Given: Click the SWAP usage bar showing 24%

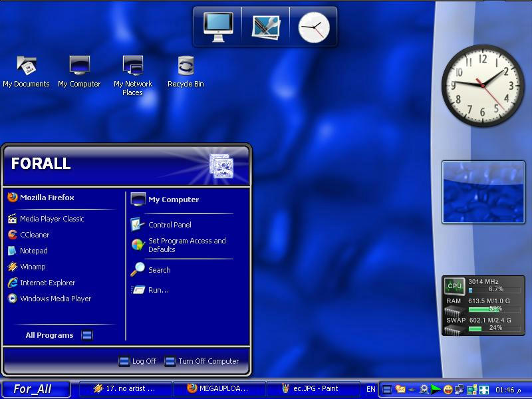Looking at the screenshot, I should [x=494, y=329].
